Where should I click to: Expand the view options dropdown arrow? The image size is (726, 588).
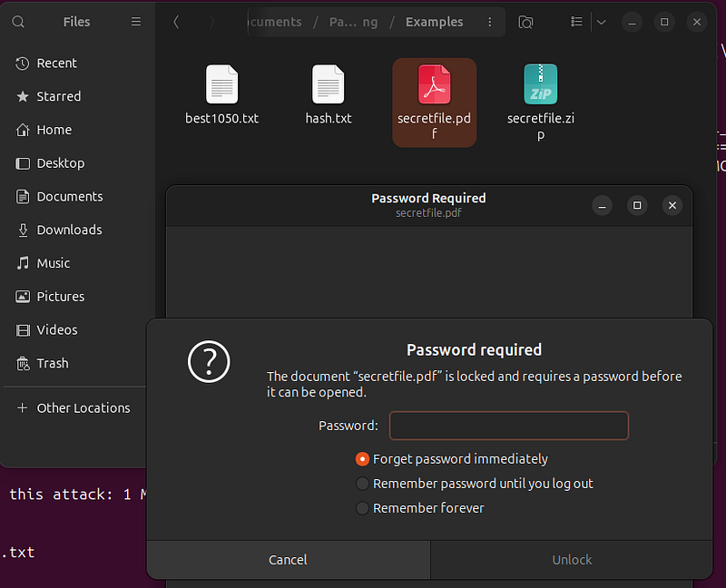tap(602, 22)
